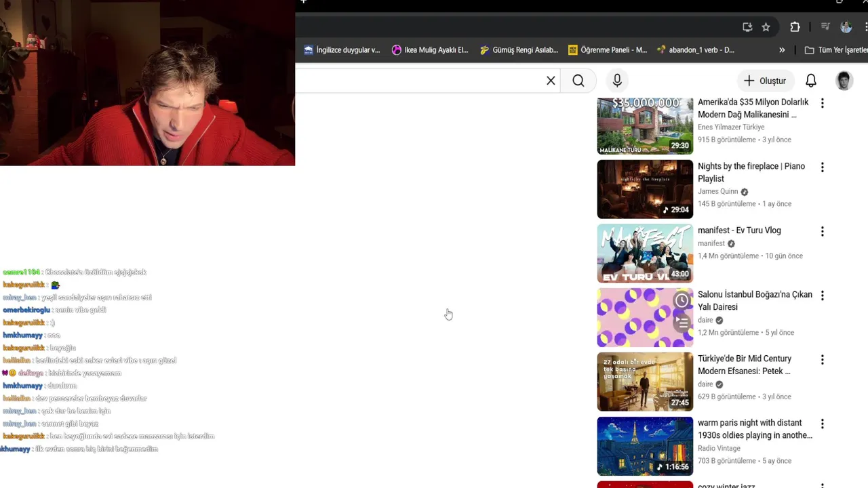Open the manifest channel name under the vlog

tap(711, 244)
